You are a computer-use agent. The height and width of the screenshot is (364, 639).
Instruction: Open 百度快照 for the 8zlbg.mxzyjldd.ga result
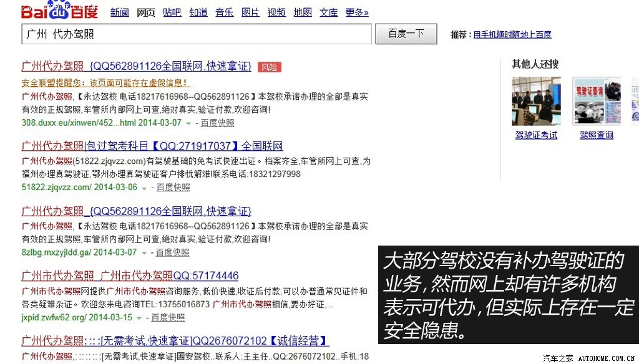(173, 252)
